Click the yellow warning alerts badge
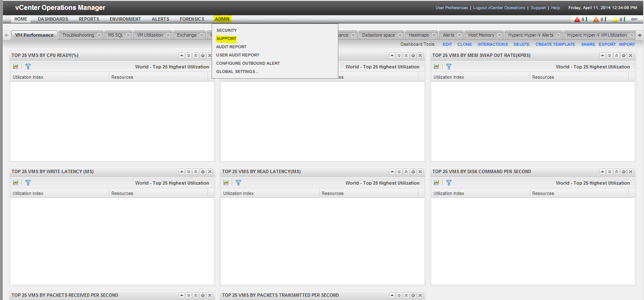 (616, 19)
